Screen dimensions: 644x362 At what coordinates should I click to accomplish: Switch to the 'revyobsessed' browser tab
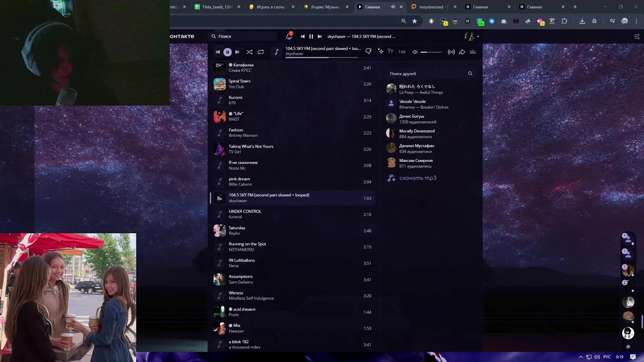click(x=434, y=7)
